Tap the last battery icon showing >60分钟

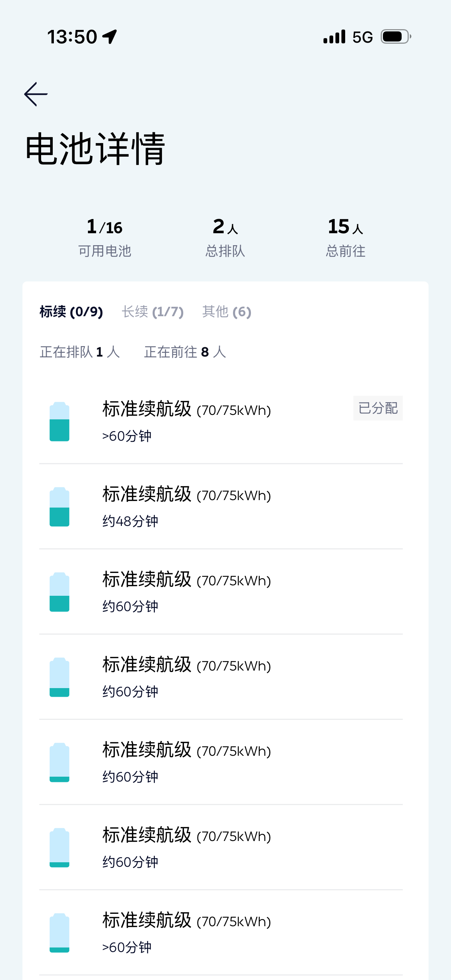59,933
